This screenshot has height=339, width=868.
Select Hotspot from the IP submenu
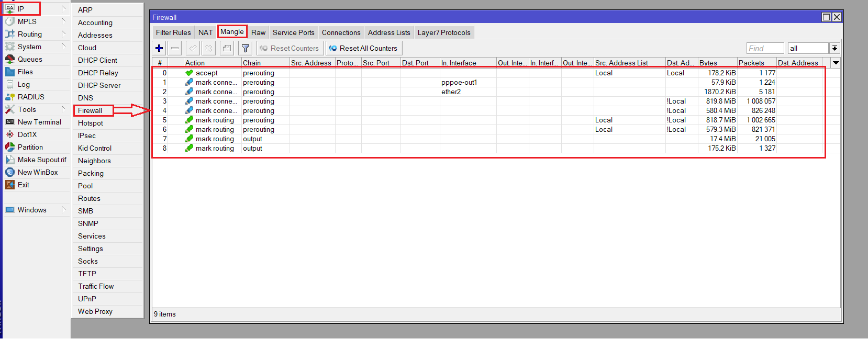click(x=91, y=123)
